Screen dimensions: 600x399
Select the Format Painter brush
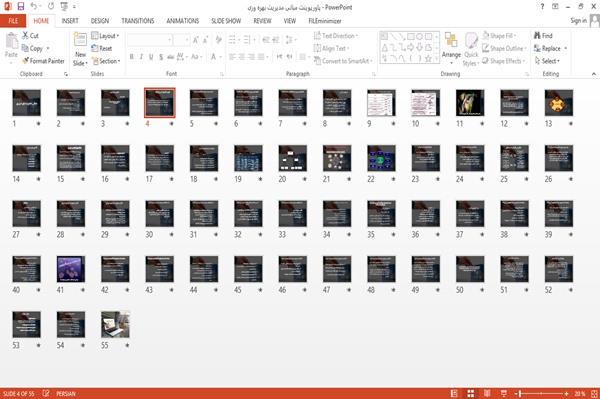(43, 61)
